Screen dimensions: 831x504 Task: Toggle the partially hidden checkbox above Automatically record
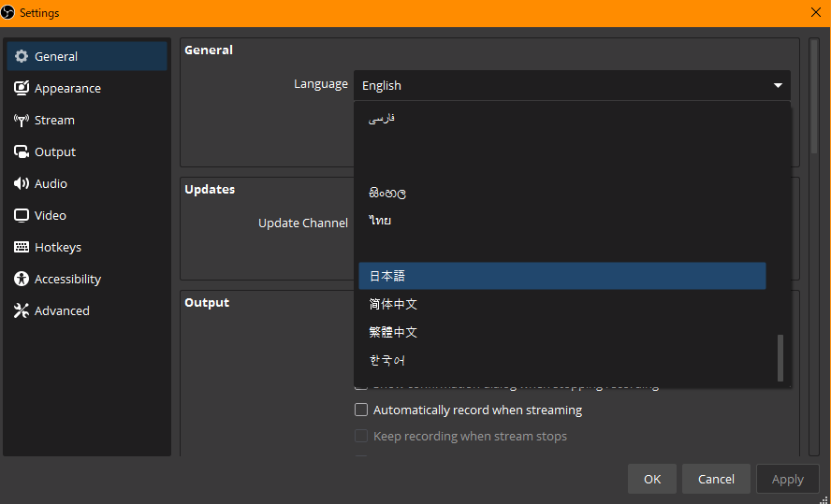[x=361, y=385]
